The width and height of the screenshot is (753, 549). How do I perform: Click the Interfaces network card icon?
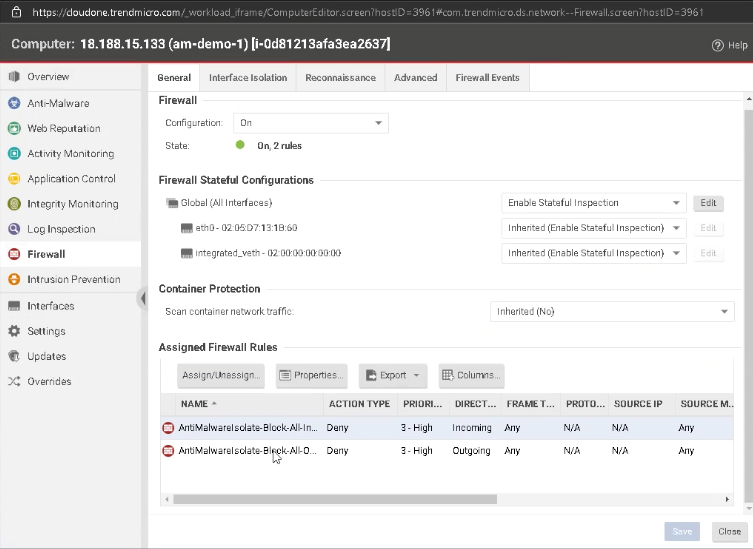(x=14, y=306)
